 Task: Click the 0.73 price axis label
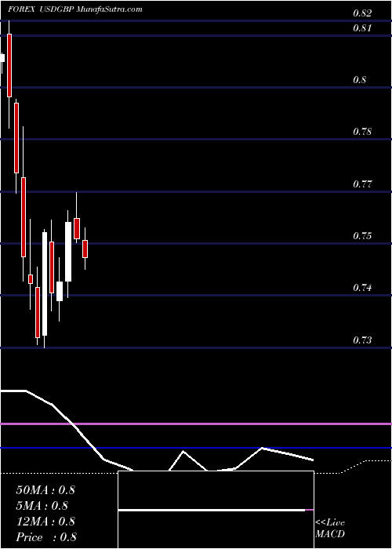pyautogui.click(x=362, y=340)
